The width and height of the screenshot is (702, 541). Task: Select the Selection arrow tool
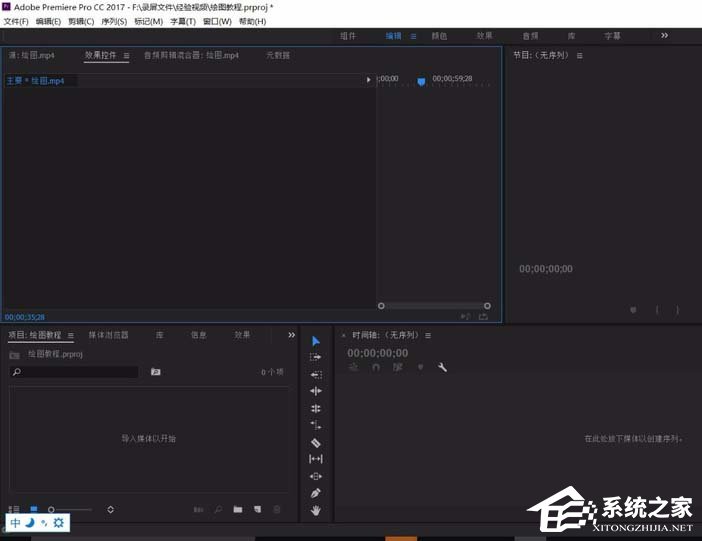[x=316, y=341]
